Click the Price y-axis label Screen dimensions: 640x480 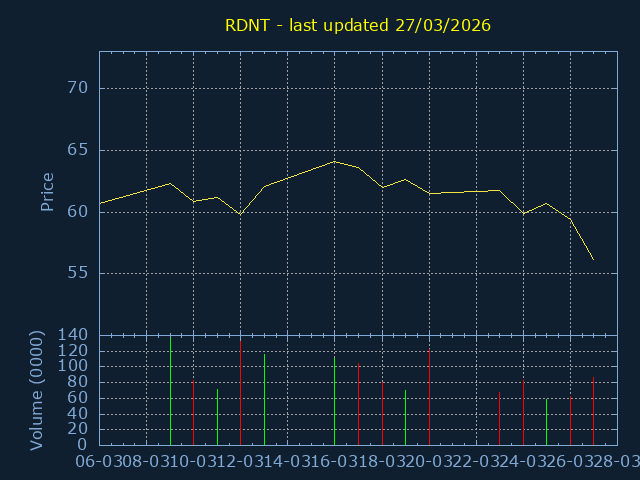47,192
